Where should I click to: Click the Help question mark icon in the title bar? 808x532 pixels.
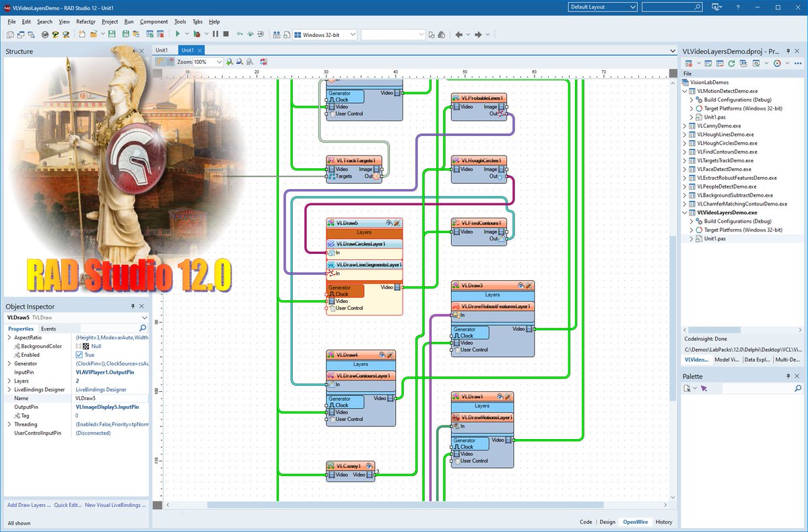tap(738, 7)
